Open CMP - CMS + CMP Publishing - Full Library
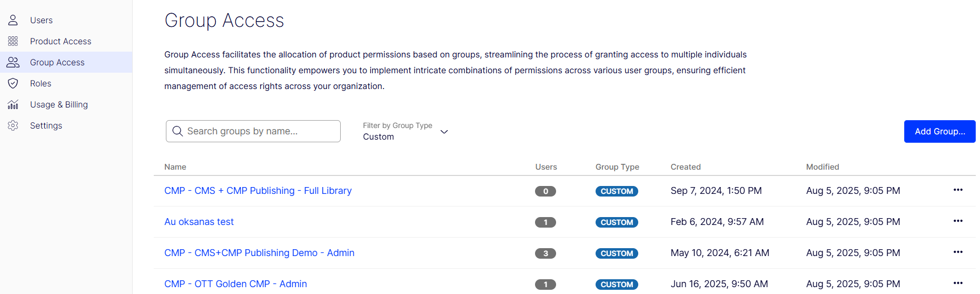The height and width of the screenshot is (294, 980). coord(258,191)
